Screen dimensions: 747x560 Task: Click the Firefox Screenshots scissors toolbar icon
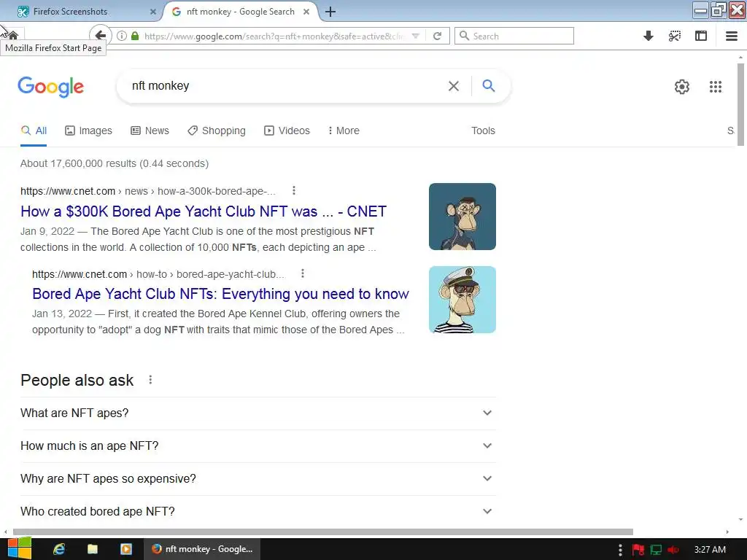point(675,36)
